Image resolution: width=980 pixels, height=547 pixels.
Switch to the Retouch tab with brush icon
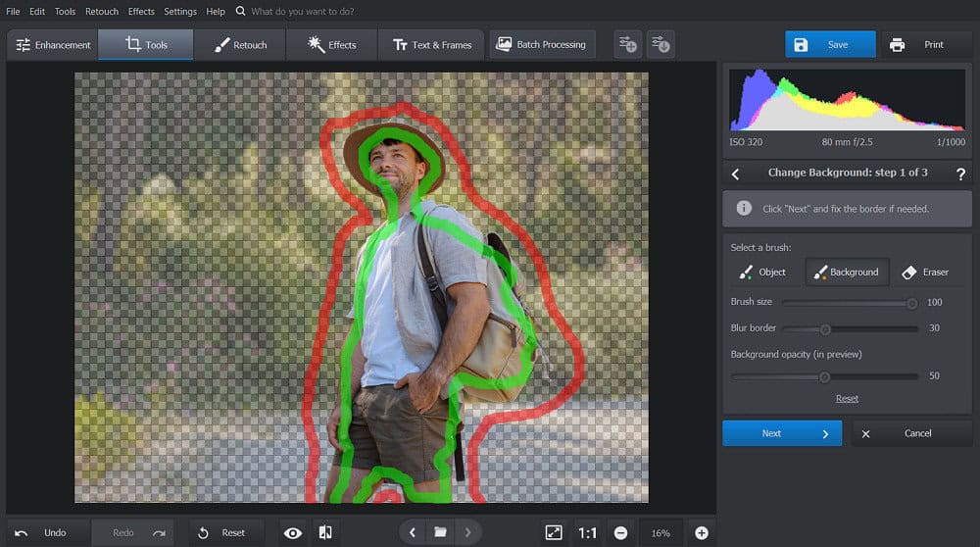(241, 45)
